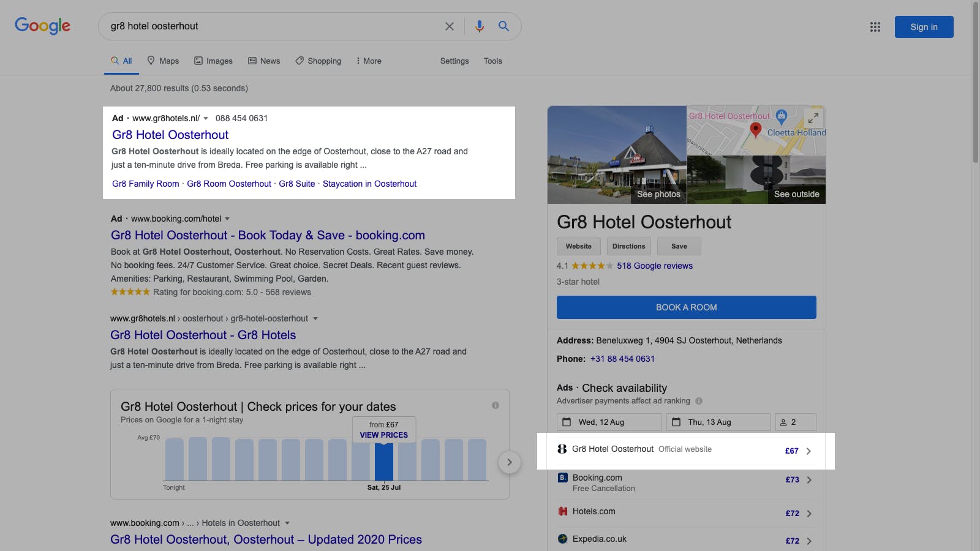
Task: Click the Website button in hotel panel
Action: click(579, 246)
